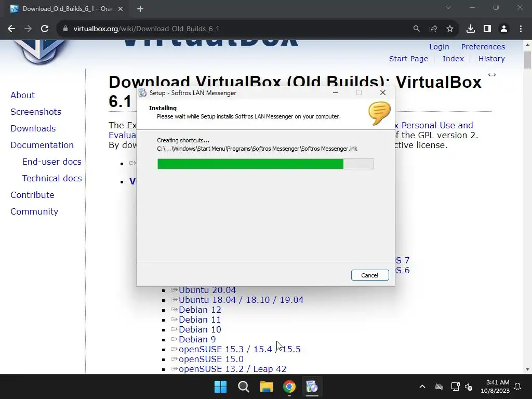This screenshot has width=532, height=399.
Task: Select the Download_Old_Builds_6_1 browser tab
Action: point(67,9)
